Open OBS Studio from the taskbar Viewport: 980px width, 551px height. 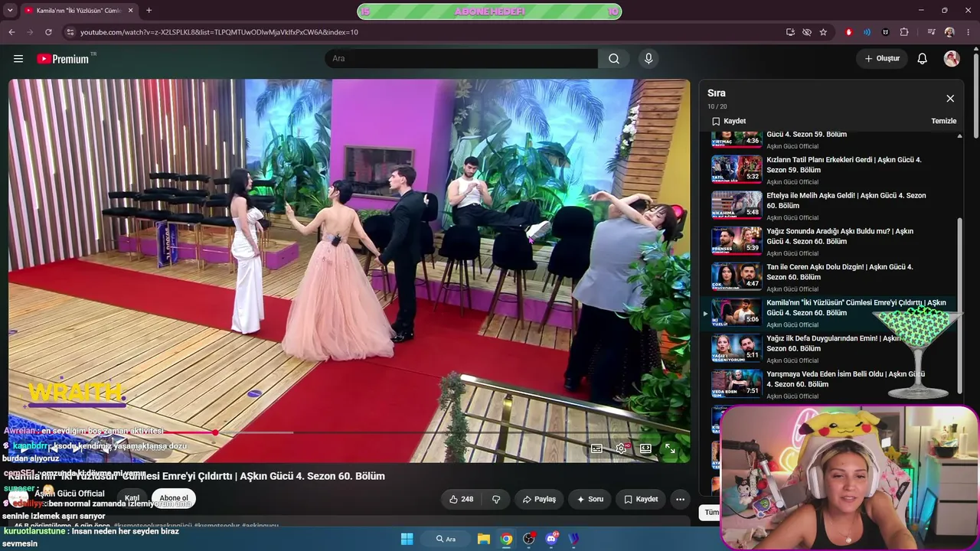pyautogui.click(x=528, y=539)
